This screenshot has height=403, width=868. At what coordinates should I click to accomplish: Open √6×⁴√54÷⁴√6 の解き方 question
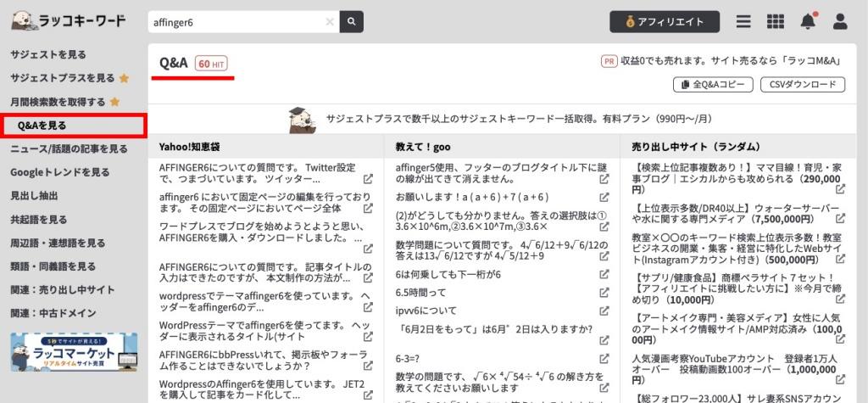(x=499, y=382)
